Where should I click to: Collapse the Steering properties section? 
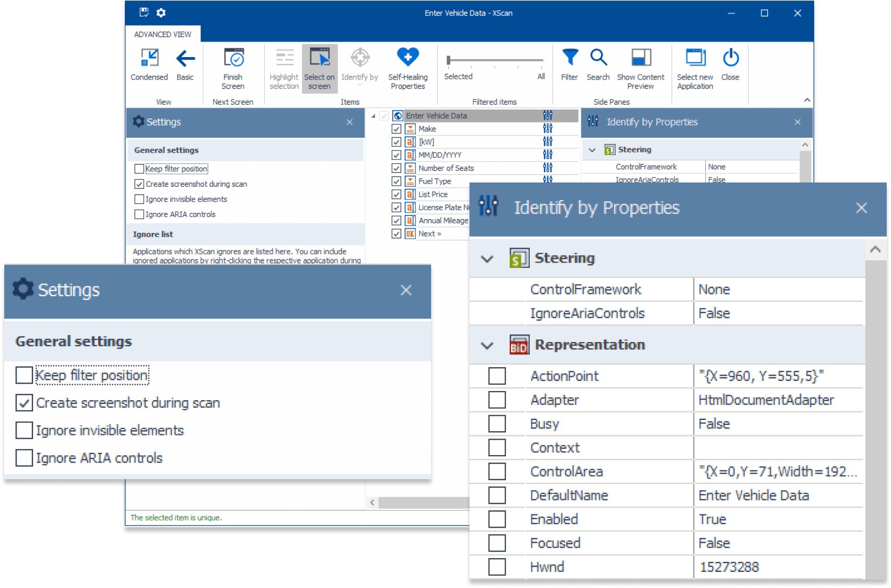point(487,258)
